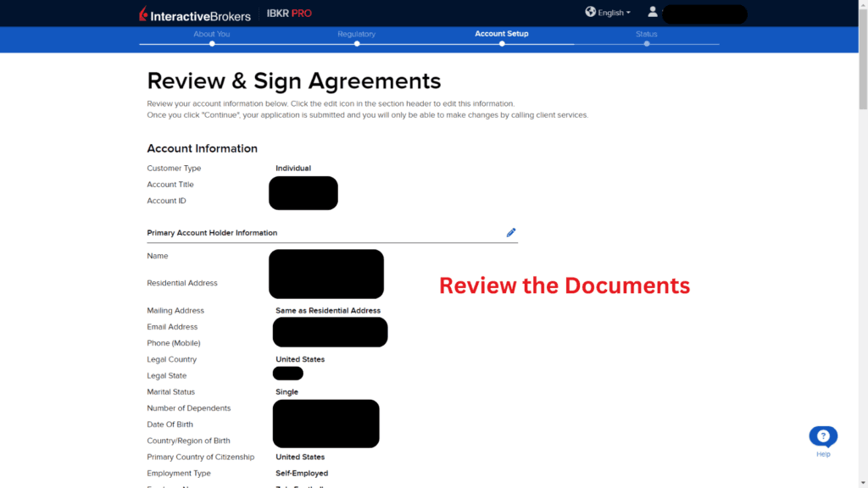Click the pencil edit icon for Primary Account Holder
The width and height of the screenshot is (868, 488).
pos(511,232)
